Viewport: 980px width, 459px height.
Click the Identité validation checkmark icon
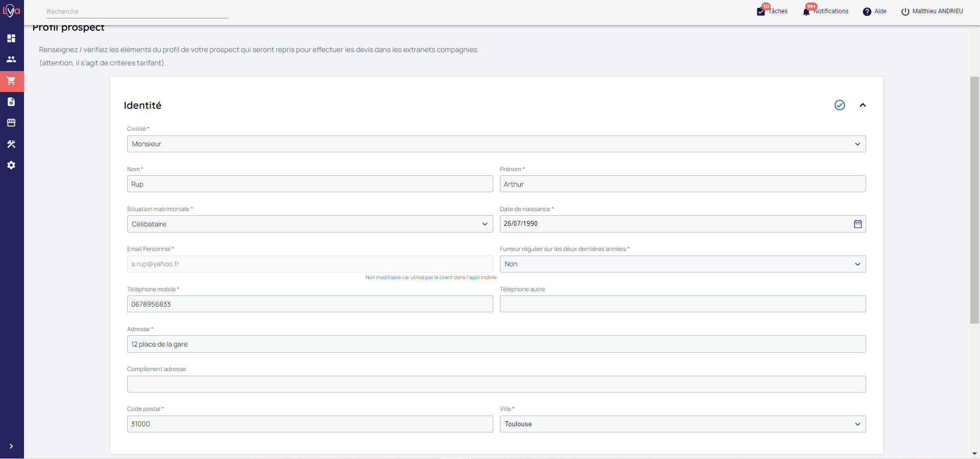coord(840,105)
